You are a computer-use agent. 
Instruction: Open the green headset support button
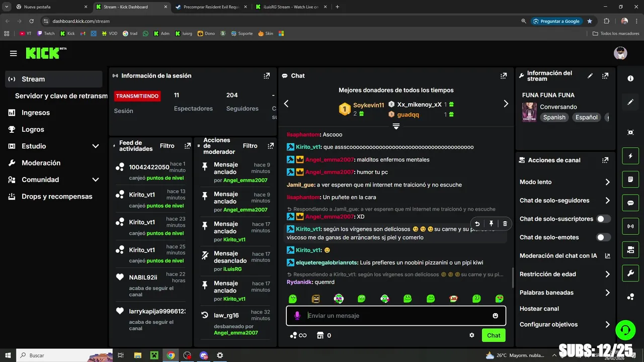tap(625, 330)
